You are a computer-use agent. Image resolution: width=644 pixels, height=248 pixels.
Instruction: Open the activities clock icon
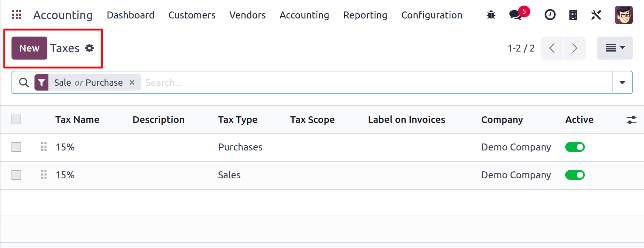click(550, 15)
